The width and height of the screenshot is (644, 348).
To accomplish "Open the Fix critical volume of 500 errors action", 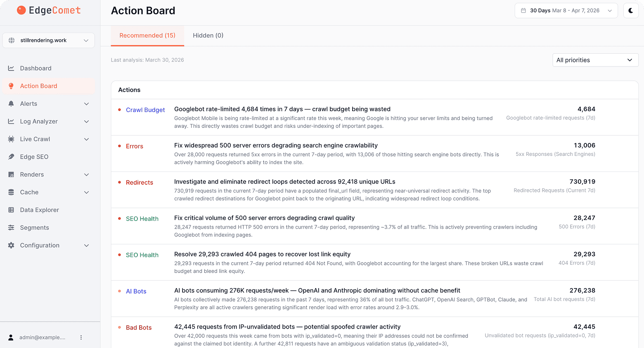I will click(265, 218).
